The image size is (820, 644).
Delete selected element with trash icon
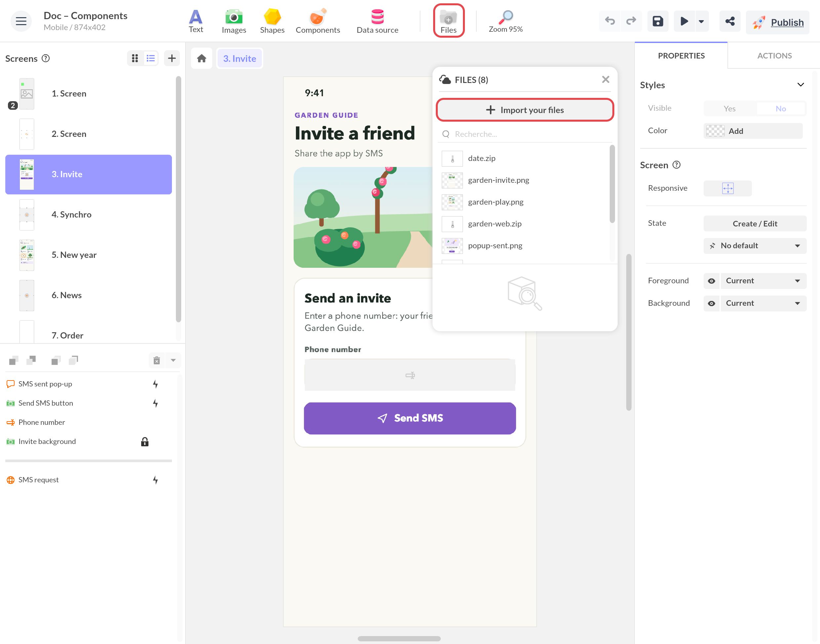157,360
